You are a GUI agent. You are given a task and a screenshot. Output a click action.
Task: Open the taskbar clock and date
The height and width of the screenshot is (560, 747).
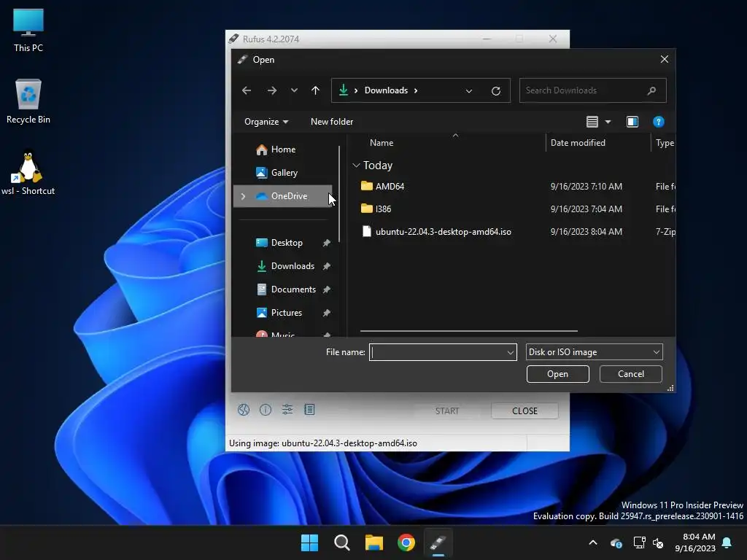pyautogui.click(x=695, y=542)
